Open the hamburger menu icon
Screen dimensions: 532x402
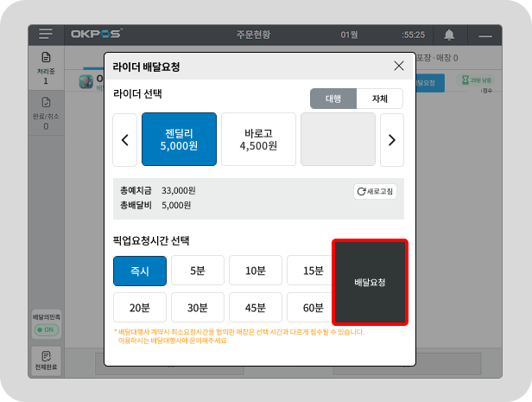point(46,35)
